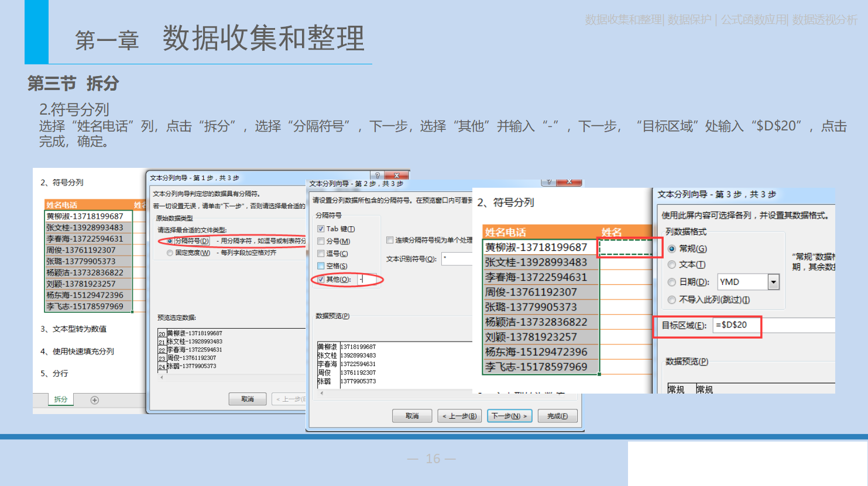Viewport: 868px width, 486px height.
Task: Click the first 常规 column header in step 3 preview
Action: pyautogui.click(x=676, y=390)
